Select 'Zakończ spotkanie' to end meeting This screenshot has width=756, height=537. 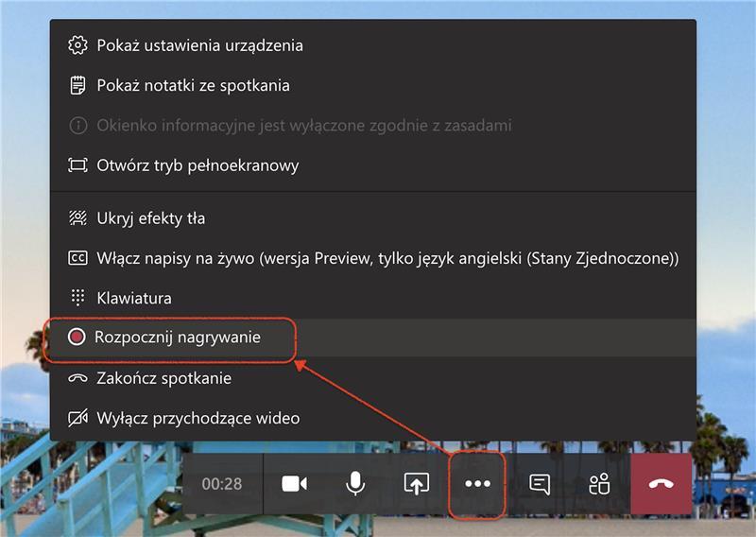click(163, 378)
